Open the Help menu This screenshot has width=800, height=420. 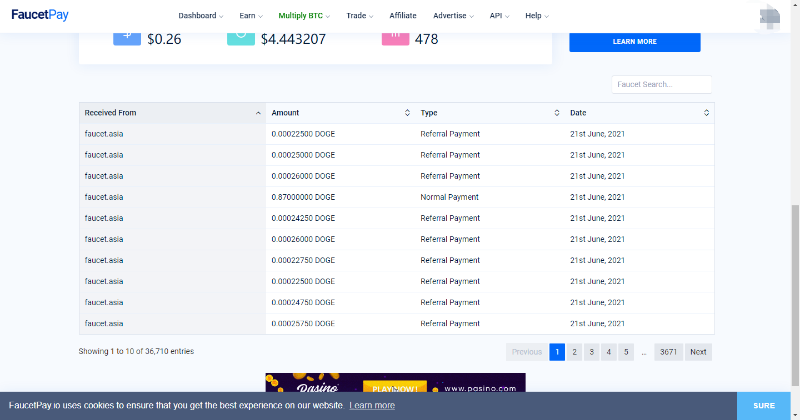click(x=537, y=16)
